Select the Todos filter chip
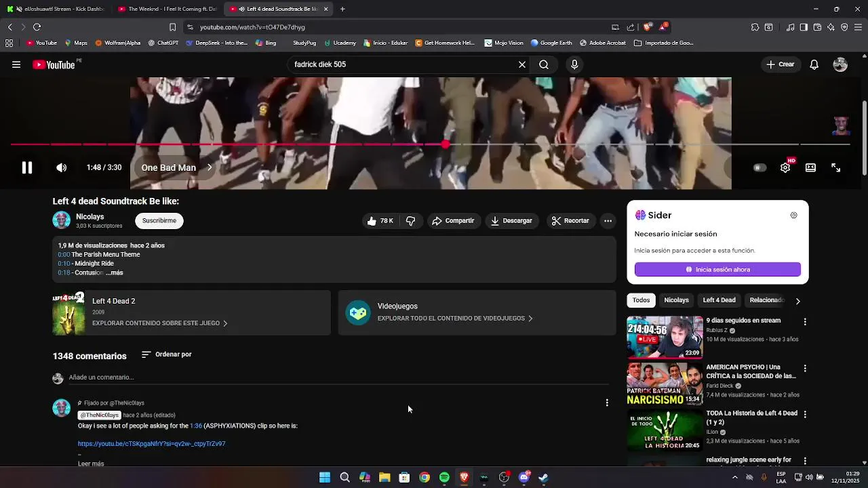 tap(641, 300)
